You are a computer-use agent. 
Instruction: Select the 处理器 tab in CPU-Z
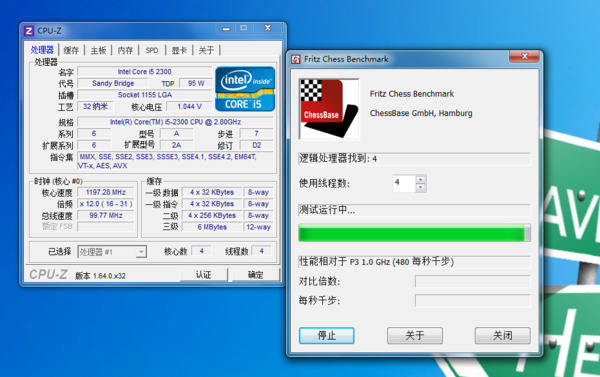(42, 50)
